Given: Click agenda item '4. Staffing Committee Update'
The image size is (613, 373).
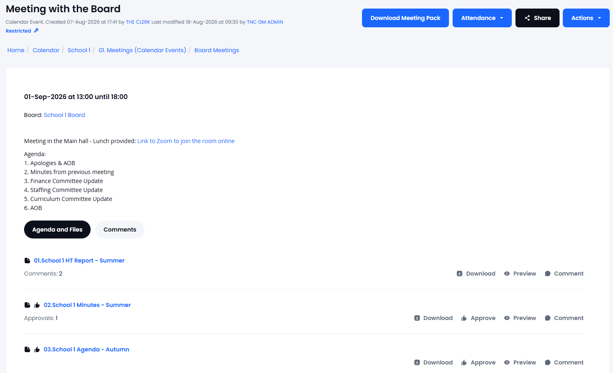Looking at the screenshot, I should (63, 190).
